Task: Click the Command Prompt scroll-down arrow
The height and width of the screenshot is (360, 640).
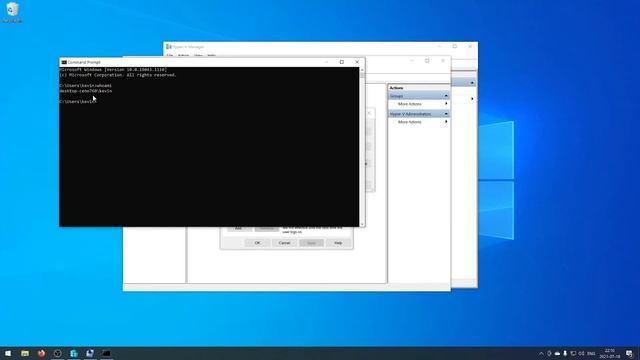Action: [x=362, y=224]
